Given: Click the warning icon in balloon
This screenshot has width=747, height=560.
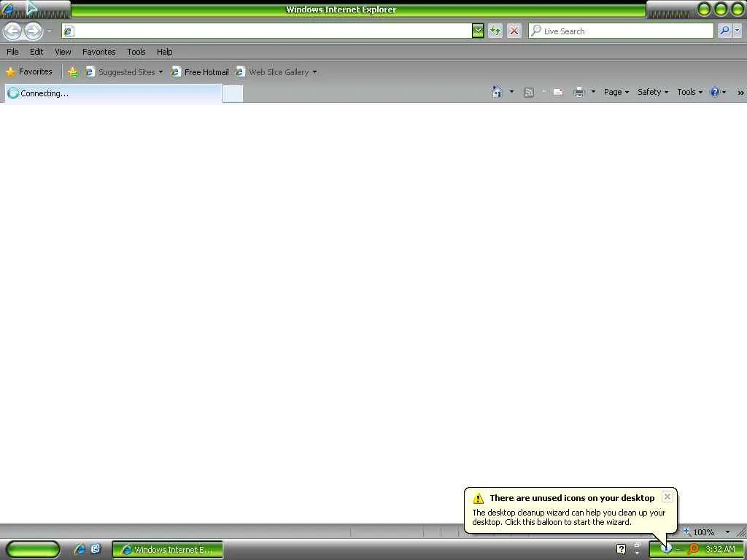Looking at the screenshot, I should [478, 499].
